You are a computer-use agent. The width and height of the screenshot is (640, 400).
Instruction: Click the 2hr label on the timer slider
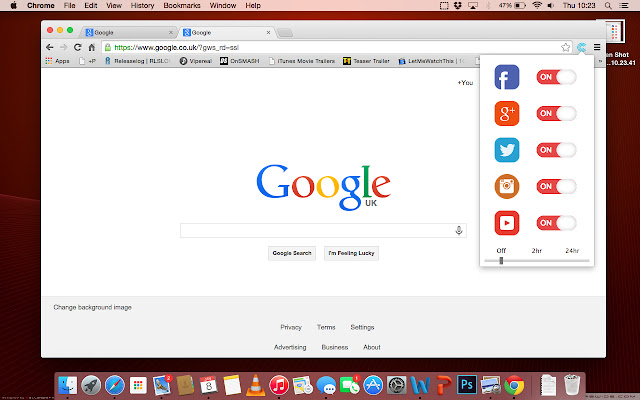click(537, 251)
